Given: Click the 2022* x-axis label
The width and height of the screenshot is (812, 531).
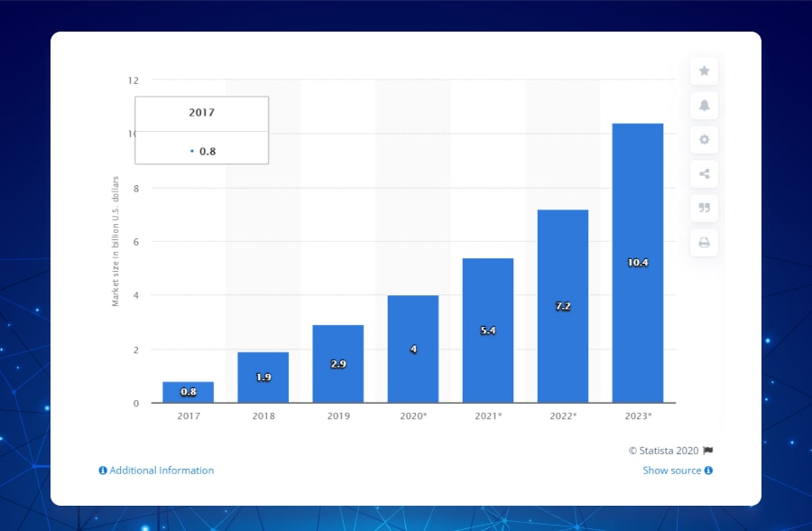Looking at the screenshot, I should tap(563, 416).
